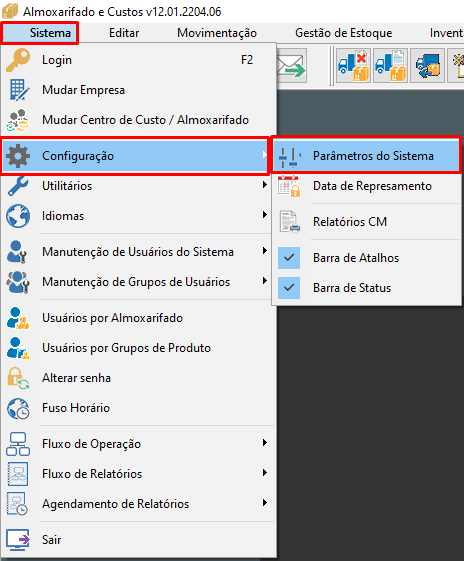Click the truck with blue arrows toolbar icon
Screen dimensions: 464x561
coord(428,66)
